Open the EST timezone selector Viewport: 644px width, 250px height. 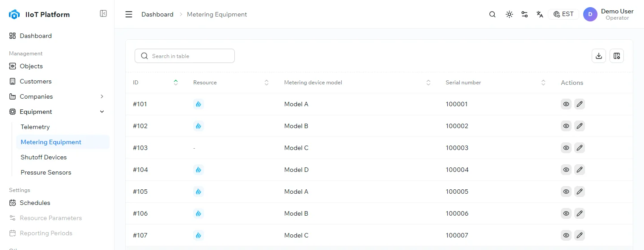(563, 14)
